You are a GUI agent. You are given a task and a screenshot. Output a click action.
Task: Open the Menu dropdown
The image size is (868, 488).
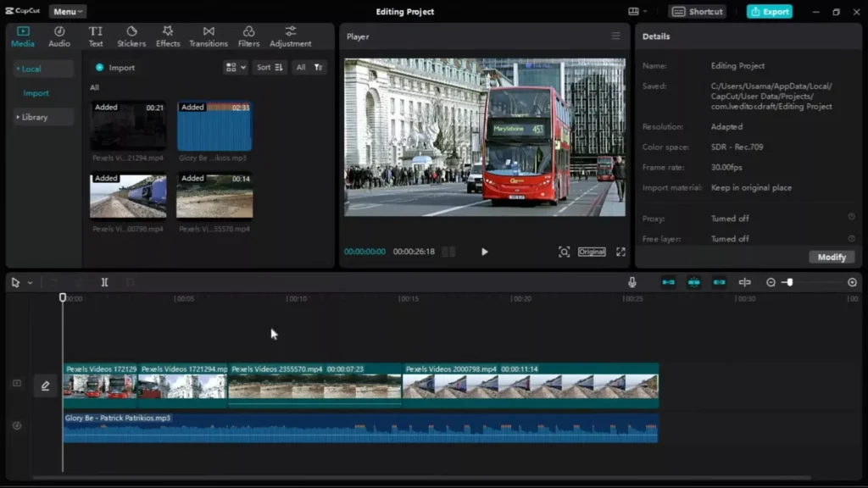point(67,12)
